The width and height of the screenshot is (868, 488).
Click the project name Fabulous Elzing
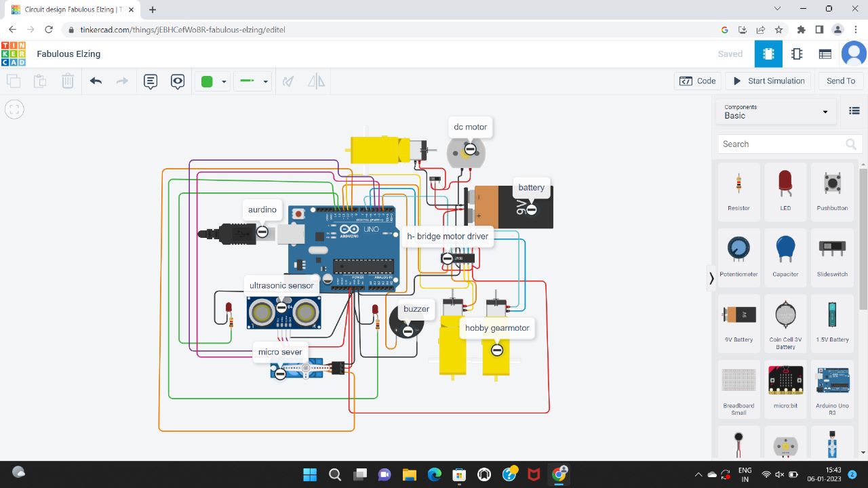click(x=68, y=54)
